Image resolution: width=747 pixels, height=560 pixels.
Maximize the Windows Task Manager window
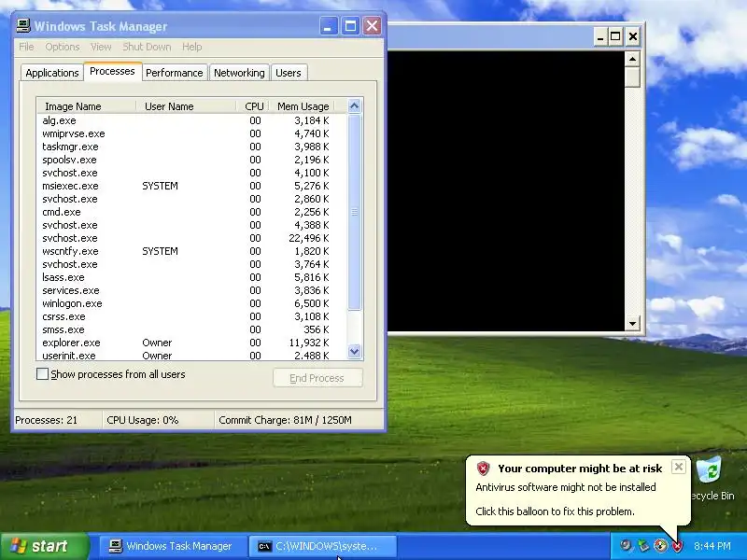pyautogui.click(x=350, y=26)
